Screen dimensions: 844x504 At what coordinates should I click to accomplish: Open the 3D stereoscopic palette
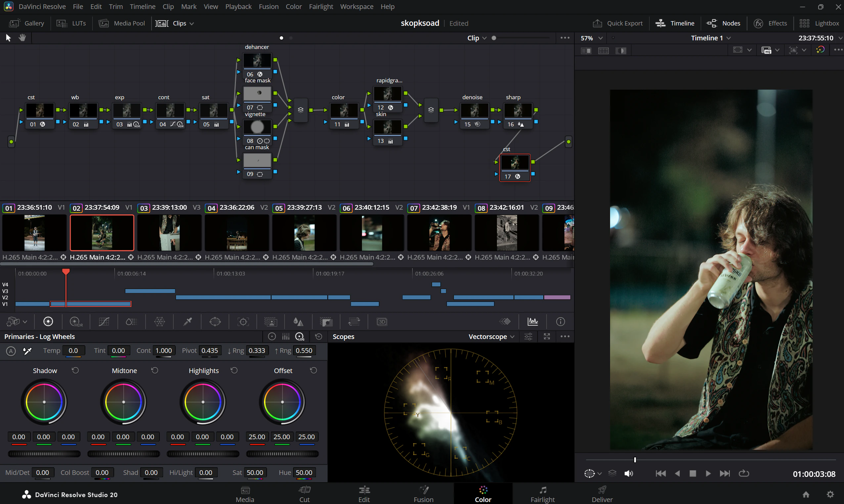click(382, 321)
